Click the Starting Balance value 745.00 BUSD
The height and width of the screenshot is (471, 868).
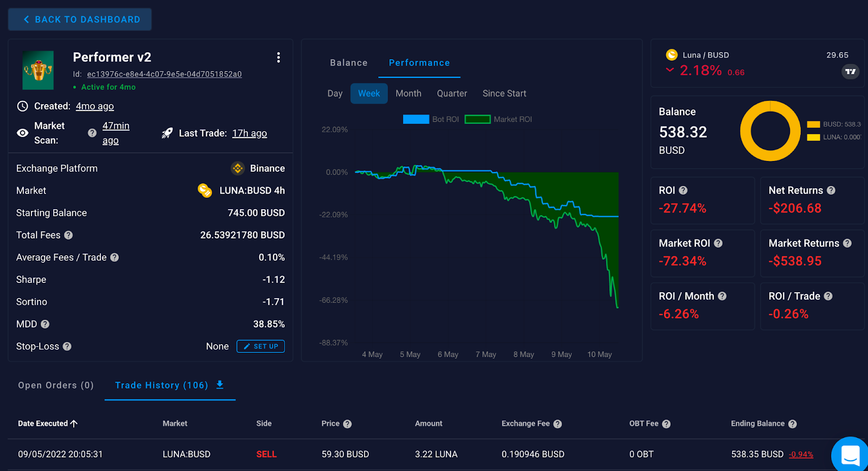pyautogui.click(x=256, y=213)
